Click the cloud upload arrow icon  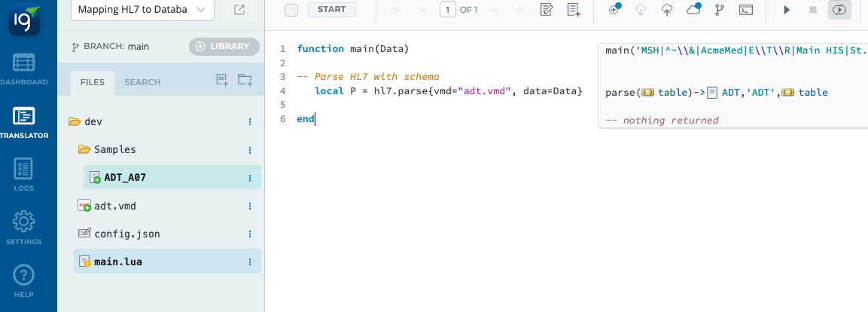[x=667, y=10]
